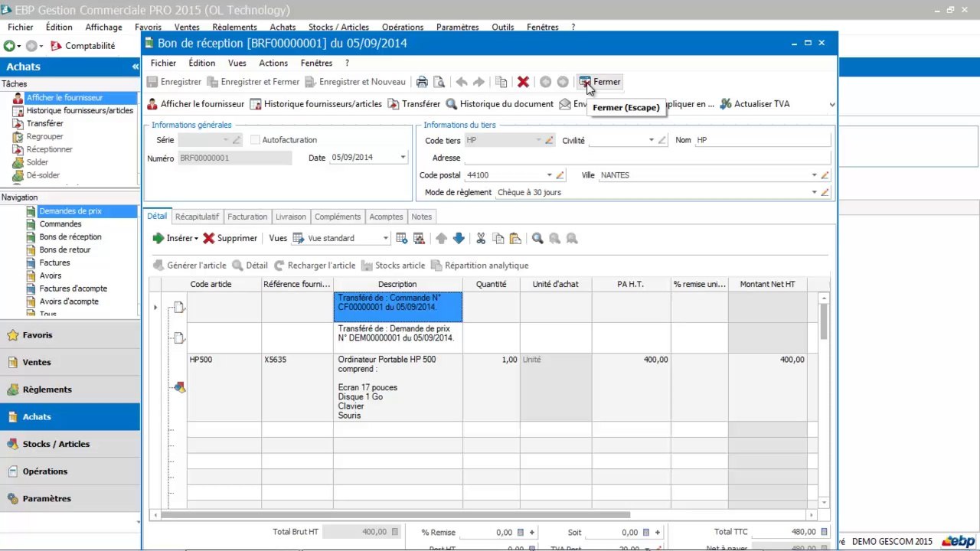Click the print icon in document toolbar
The width and height of the screenshot is (980, 551).
coord(422,82)
